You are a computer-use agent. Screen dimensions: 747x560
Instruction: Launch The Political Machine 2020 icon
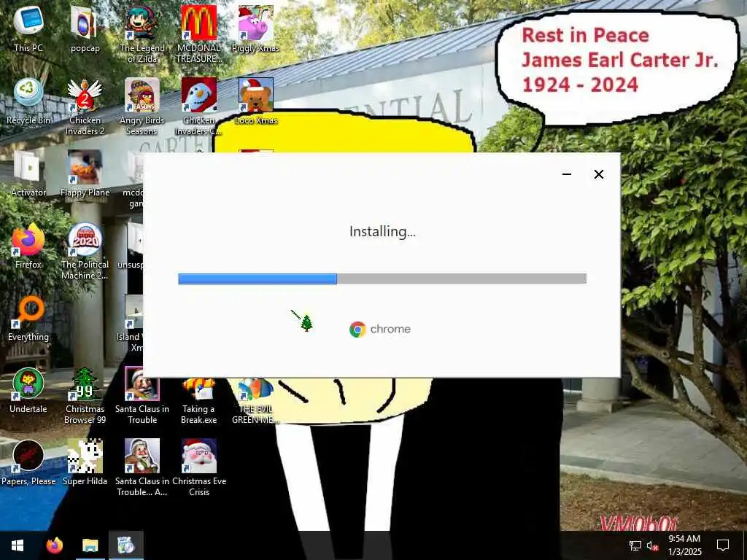85,251
